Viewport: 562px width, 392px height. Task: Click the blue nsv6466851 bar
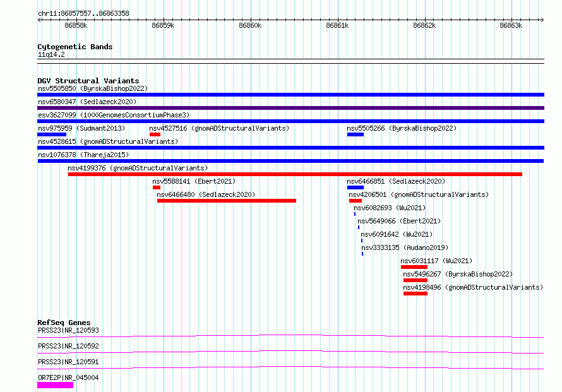[x=355, y=187]
